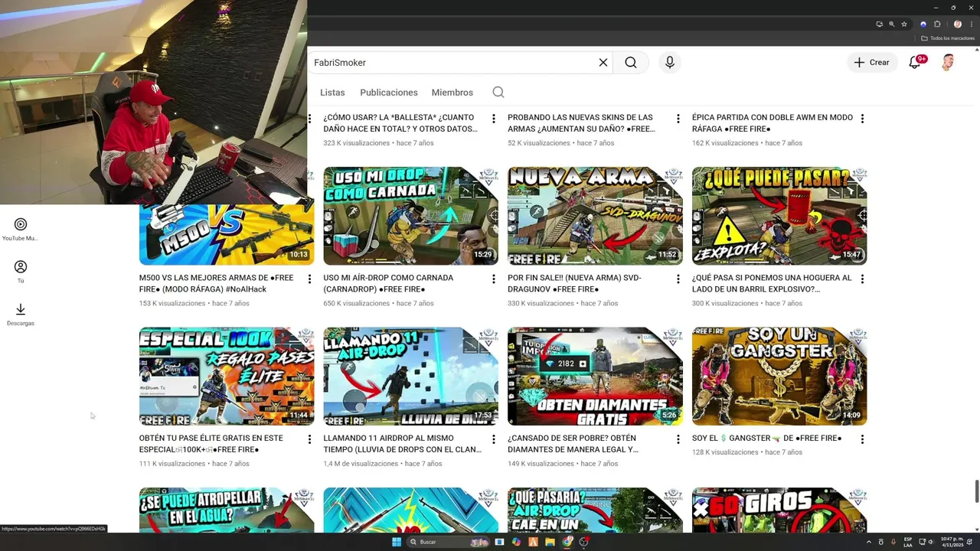Open options for PROBANDO LAS NUEVAS SKINS video

coord(678,119)
